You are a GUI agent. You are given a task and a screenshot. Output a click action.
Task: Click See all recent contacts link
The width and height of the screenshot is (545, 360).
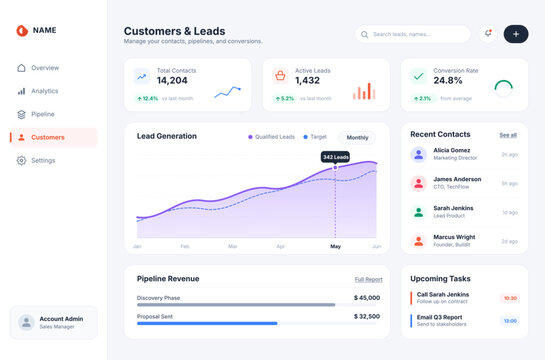[x=508, y=135]
